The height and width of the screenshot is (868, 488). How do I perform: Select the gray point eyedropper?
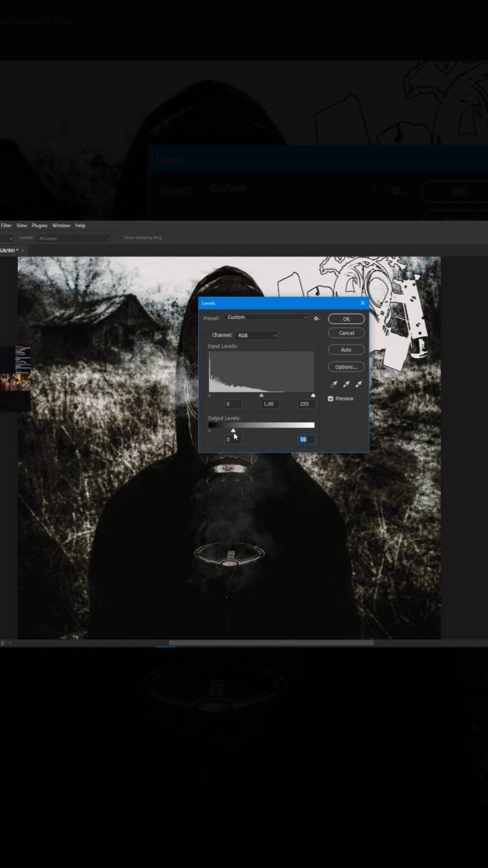tap(347, 384)
